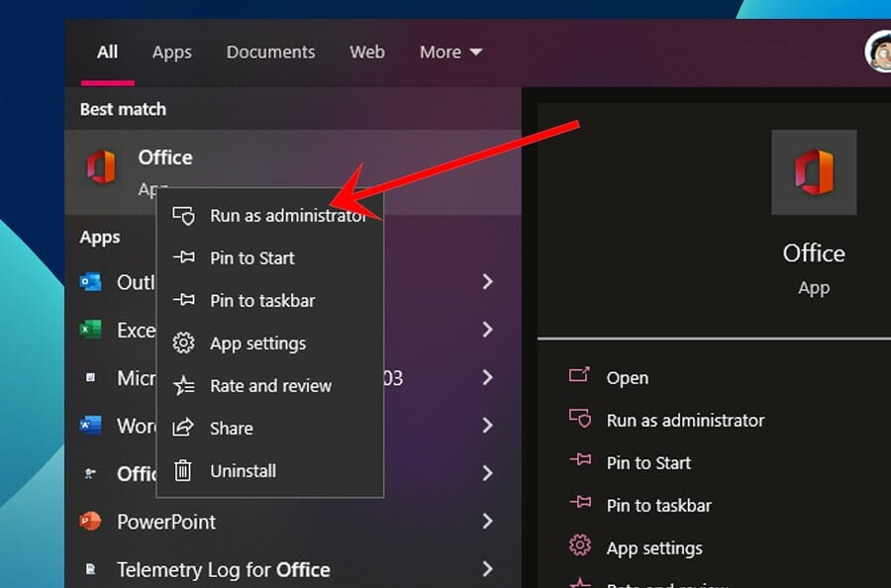Click the Outlook app icon
This screenshot has width=891, height=588.
90,282
